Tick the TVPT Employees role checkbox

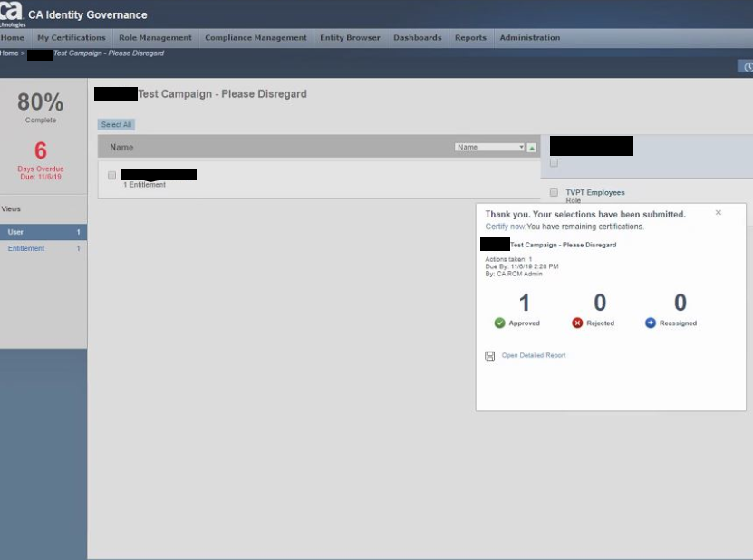pos(554,193)
